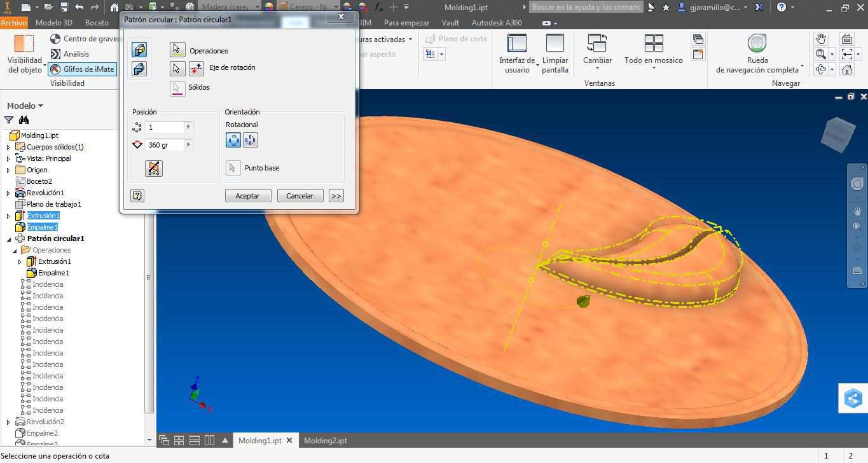
Task: Select the pattern entire solid mode icon
Action: pos(139,68)
